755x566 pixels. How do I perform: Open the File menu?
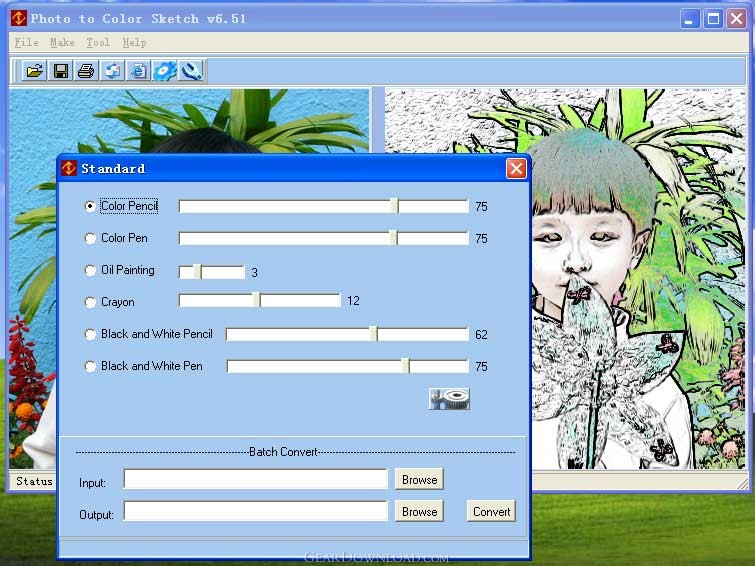pyautogui.click(x=27, y=43)
